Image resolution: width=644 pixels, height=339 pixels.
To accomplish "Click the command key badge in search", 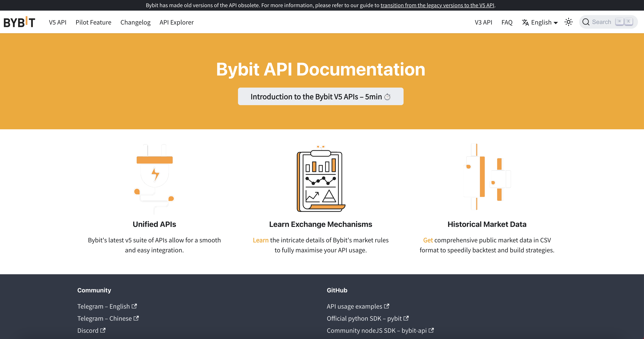I will tap(619, 22).
